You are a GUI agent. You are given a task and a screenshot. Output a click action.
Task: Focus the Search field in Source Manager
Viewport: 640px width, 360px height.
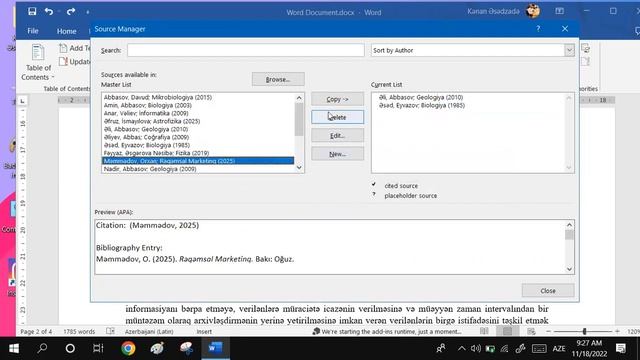tap(245, 50)
